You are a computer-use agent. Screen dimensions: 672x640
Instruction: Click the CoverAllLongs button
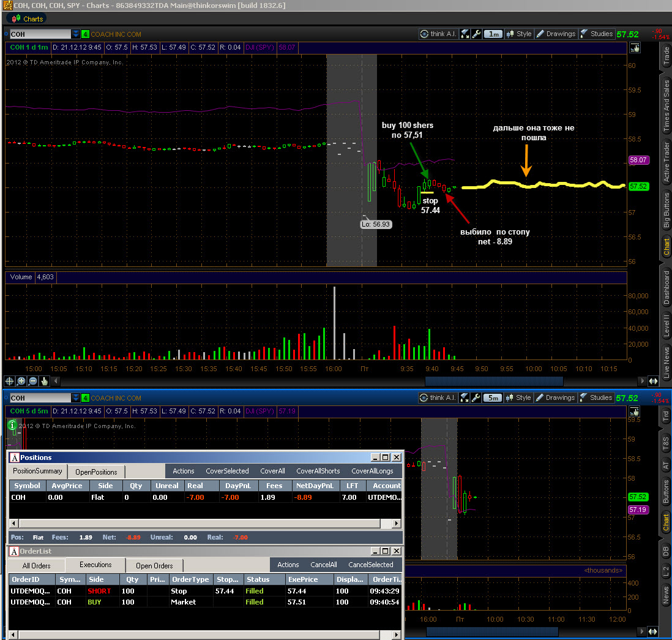(372, 471)
